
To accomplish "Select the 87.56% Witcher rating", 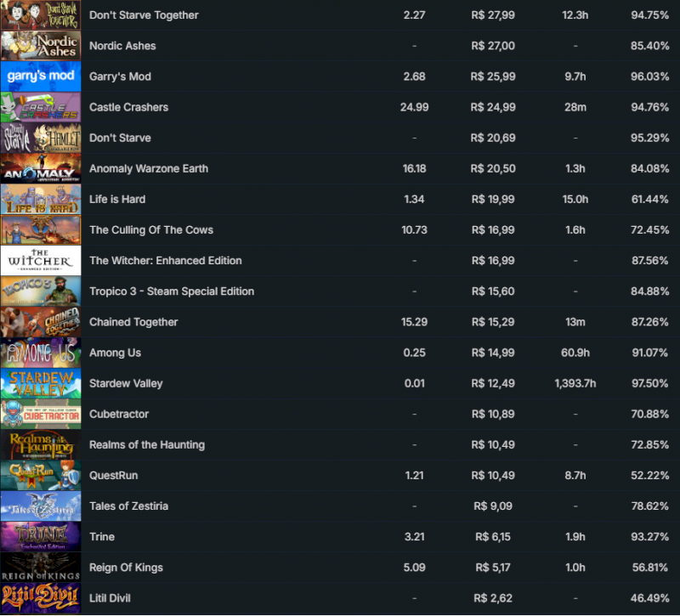I will point(649,261).
